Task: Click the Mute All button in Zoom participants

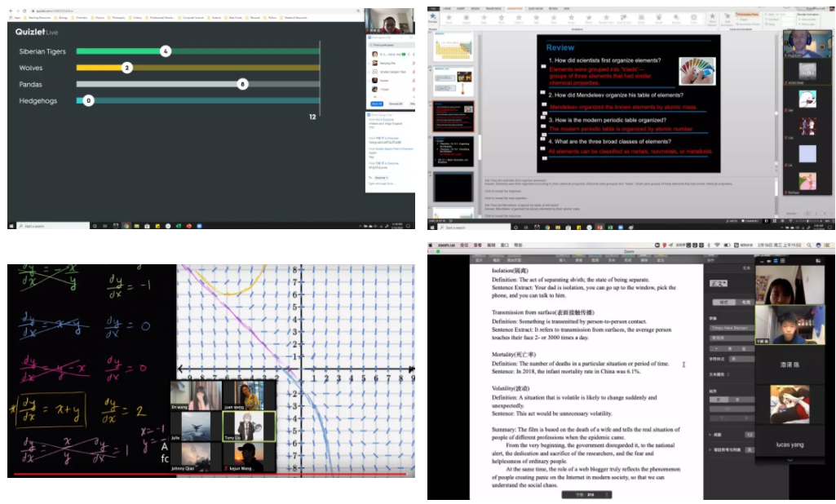Action: [377, 104]
